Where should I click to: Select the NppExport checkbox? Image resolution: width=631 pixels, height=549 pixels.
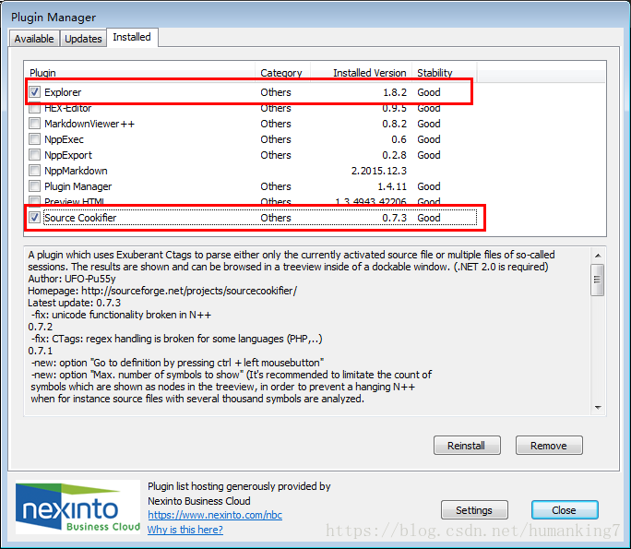point(35,155)
